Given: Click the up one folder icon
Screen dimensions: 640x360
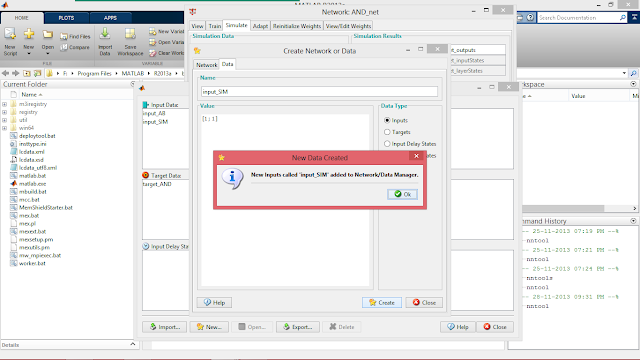Looking at the screenshot, I should coord(27,73).
